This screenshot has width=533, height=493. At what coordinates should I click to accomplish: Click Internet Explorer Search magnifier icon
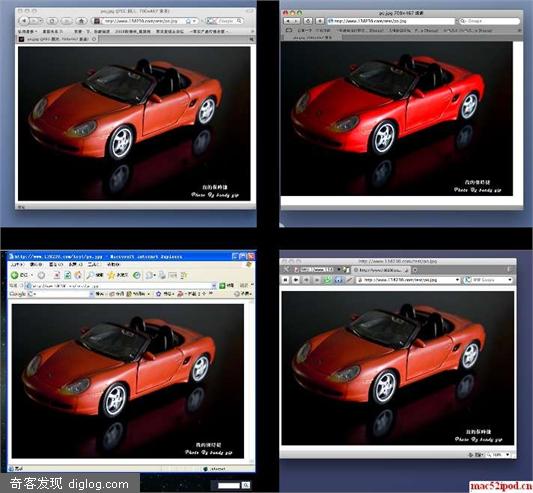[90, 275]
